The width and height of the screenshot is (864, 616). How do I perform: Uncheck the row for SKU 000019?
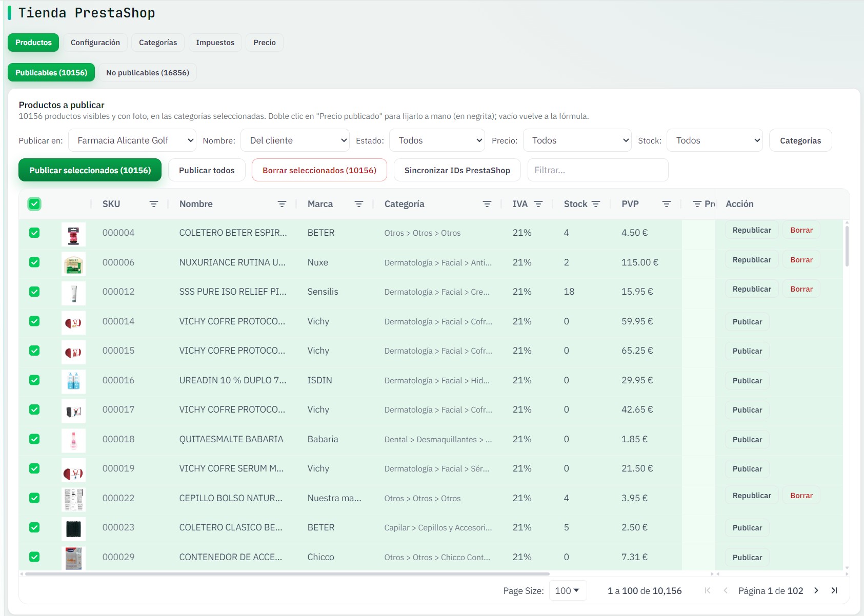(34, 468)
